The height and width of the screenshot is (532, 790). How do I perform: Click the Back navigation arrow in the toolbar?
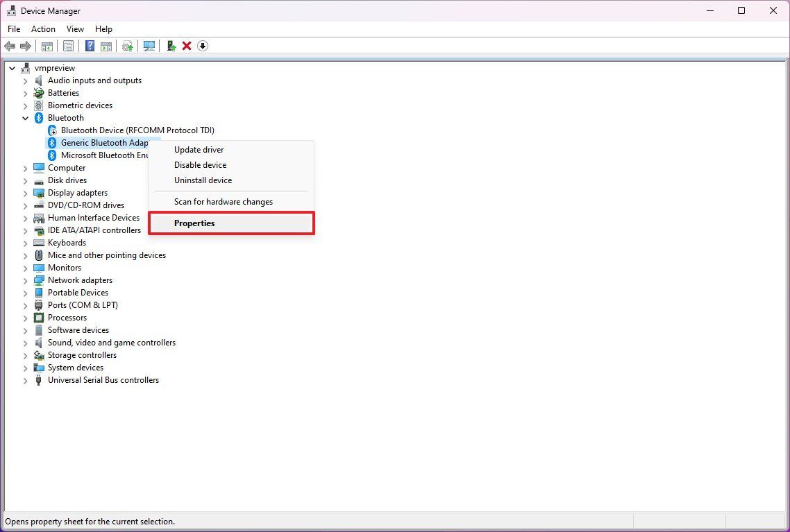pos(10,46)
